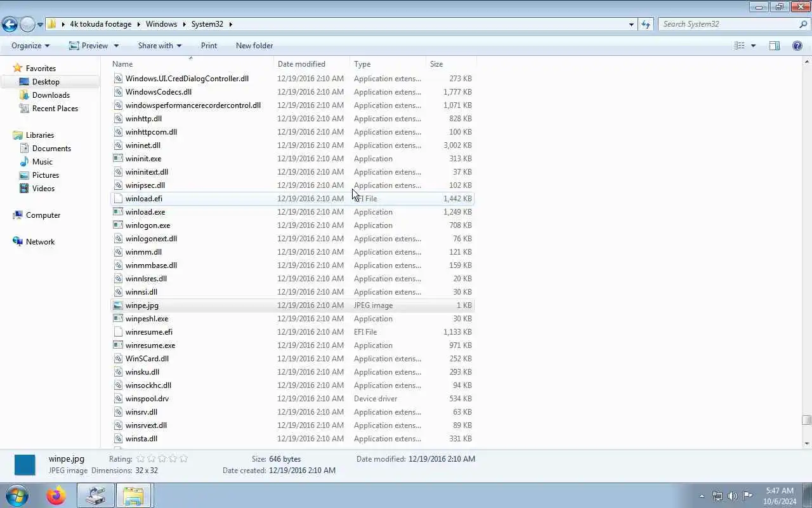Click the search magnifier icon
Image resolution: width=812 pixels, height=508 pixels.
804,24
